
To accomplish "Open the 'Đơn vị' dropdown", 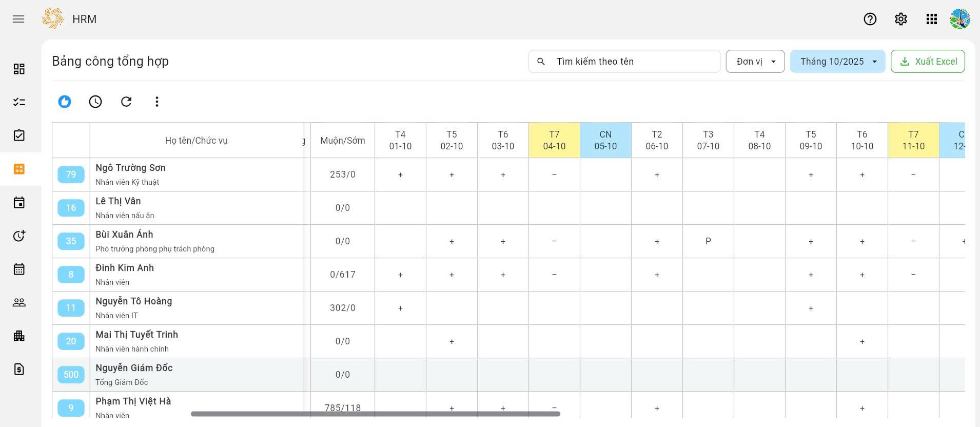I will tap(755, 62).
